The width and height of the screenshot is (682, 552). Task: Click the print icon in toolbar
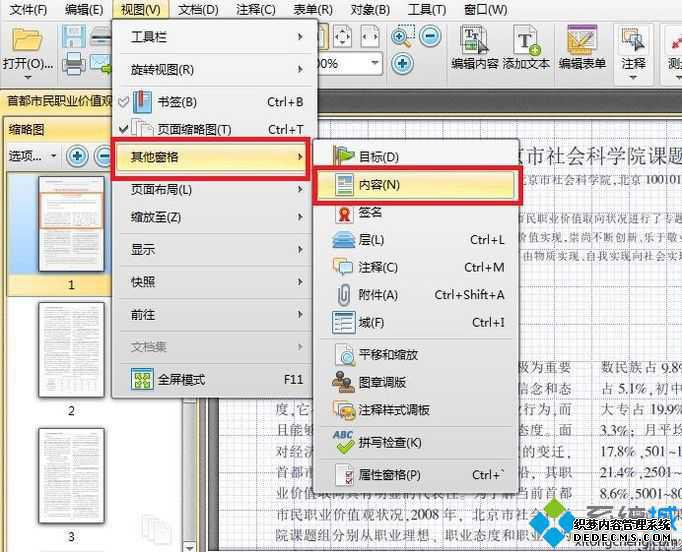(74, 64)
